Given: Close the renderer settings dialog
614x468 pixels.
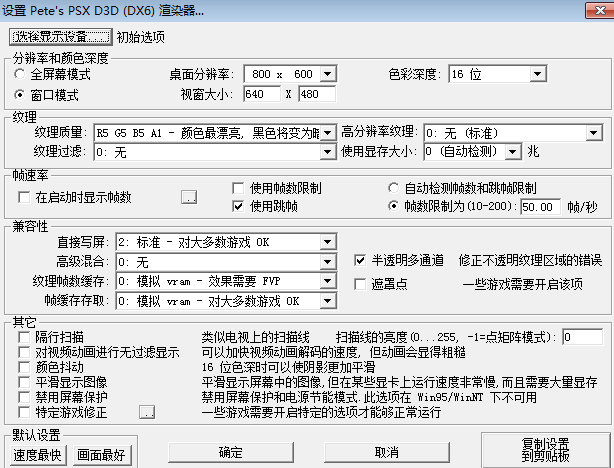Looking at the screenshot, I should 599,10.
